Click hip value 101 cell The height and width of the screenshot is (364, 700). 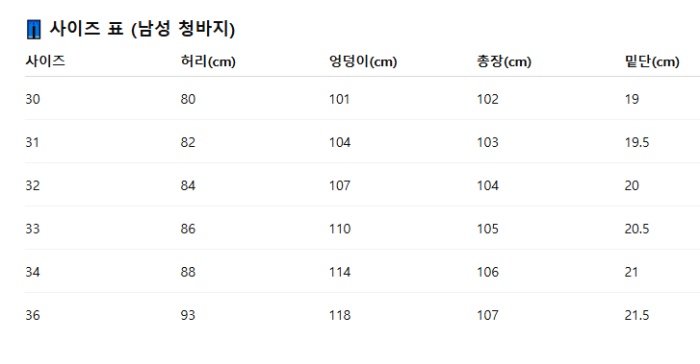pyautogui.click(x=339, y=99)
